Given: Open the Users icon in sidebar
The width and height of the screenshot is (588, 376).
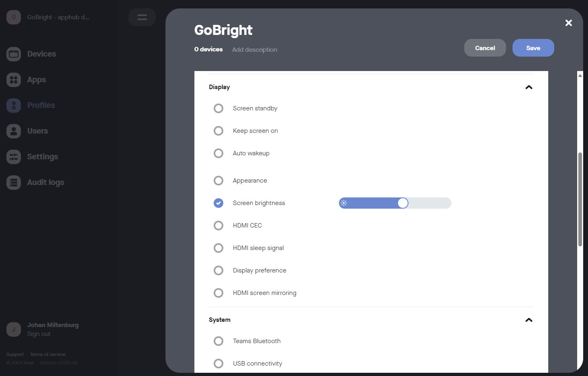Looking at the screenshot, I should [x=14, y=131].
